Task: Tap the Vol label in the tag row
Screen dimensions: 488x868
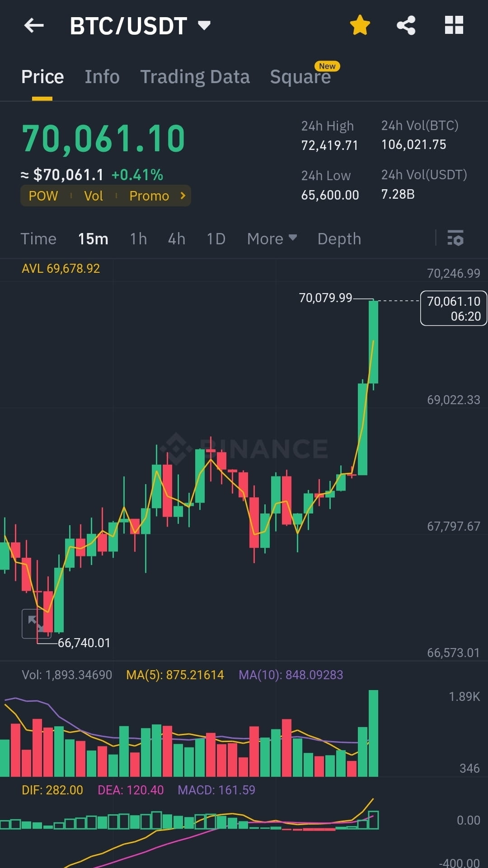Action: coord(93,196)
